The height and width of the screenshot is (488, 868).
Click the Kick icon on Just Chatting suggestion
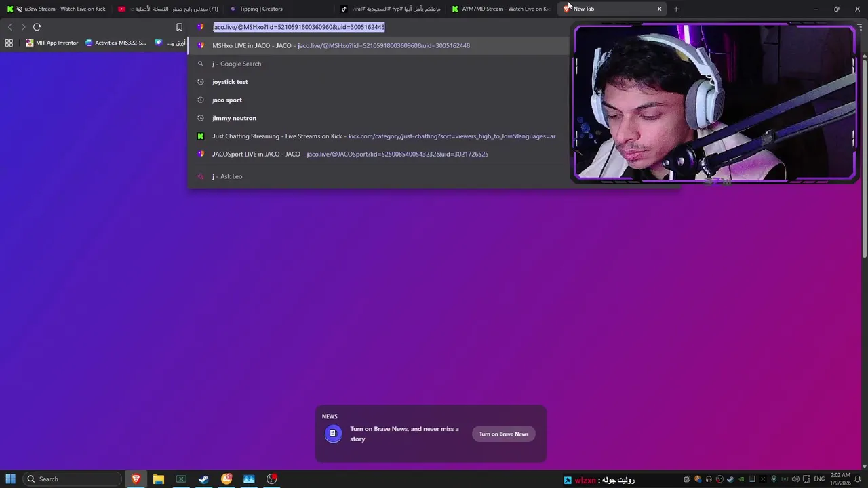click(x=200, y=136)
